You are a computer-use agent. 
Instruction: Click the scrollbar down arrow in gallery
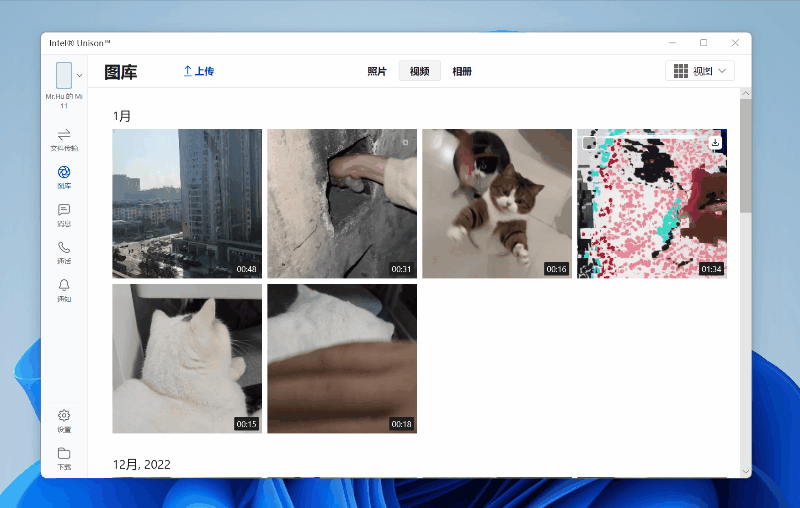745,472
